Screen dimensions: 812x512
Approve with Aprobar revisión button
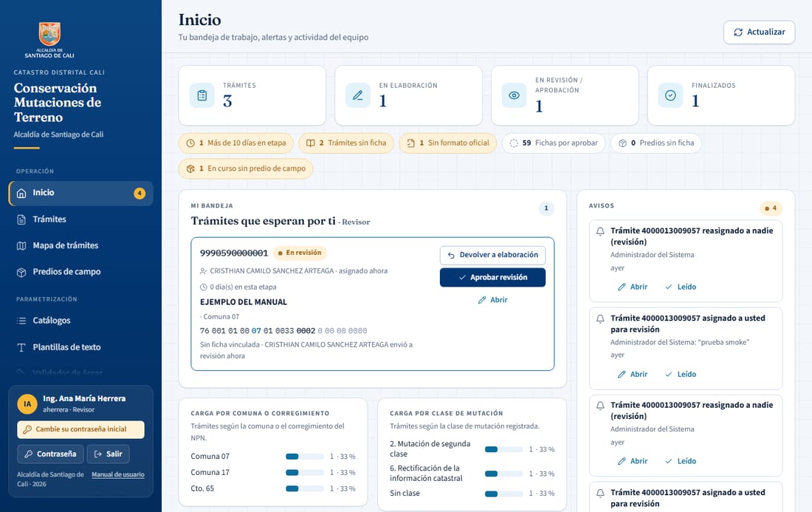point(492,277)
